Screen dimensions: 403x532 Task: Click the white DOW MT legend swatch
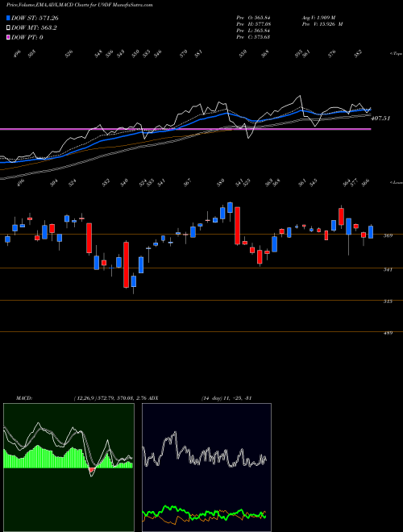coord(8,28)
